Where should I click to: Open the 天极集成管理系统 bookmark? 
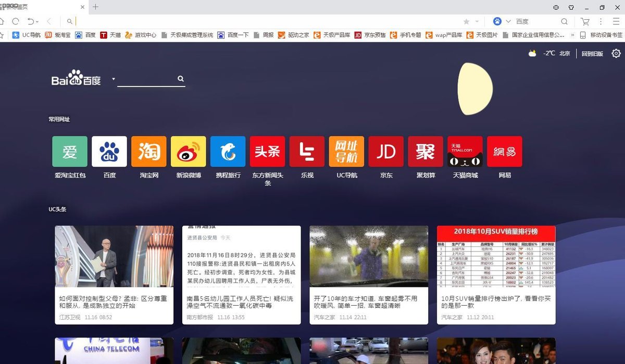[187, 35]
